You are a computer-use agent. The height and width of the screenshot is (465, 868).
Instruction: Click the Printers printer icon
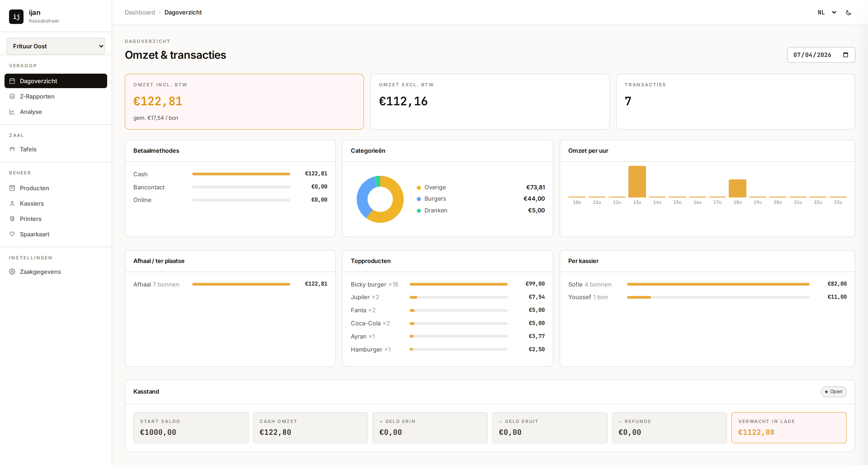(x=12, y=219)
